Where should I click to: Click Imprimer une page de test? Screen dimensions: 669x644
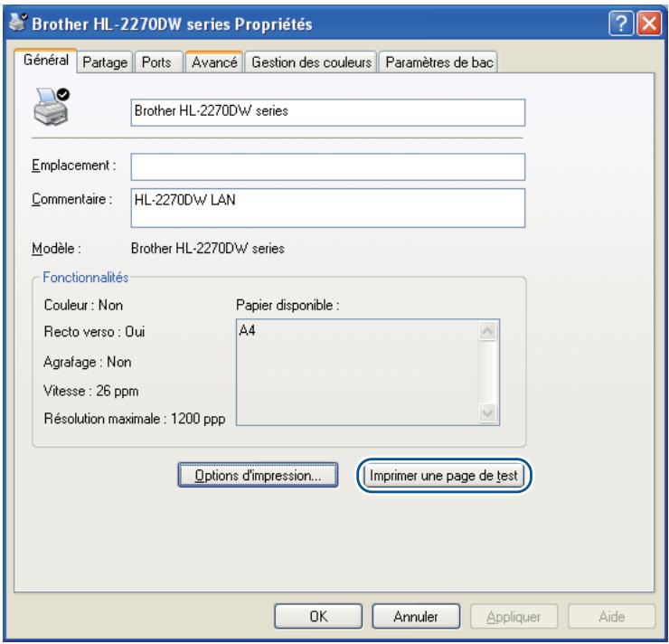tap(444, 475)
